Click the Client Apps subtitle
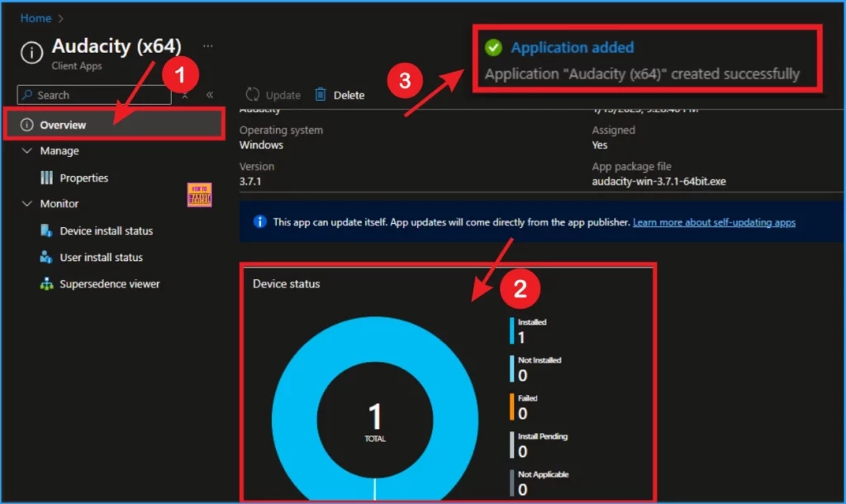846x504 pixels. pyautogui.click(x=77, y=66)
